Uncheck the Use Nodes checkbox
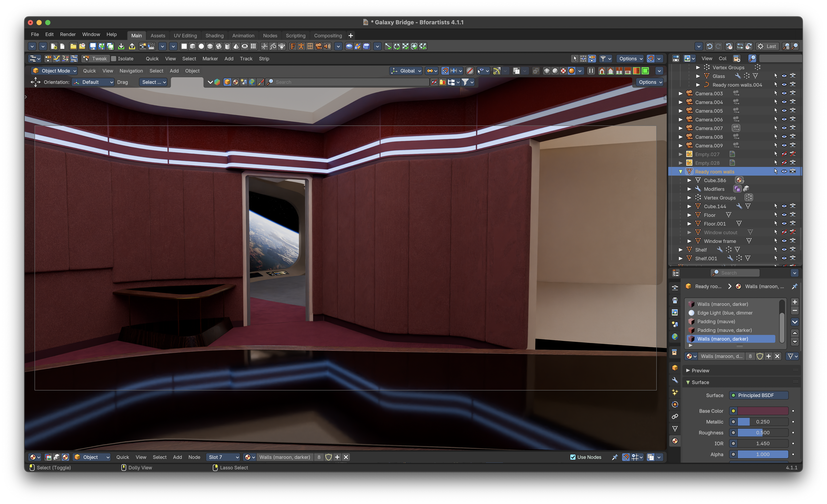This screenshot has width=827, height=504. click(x=573, y=457)
